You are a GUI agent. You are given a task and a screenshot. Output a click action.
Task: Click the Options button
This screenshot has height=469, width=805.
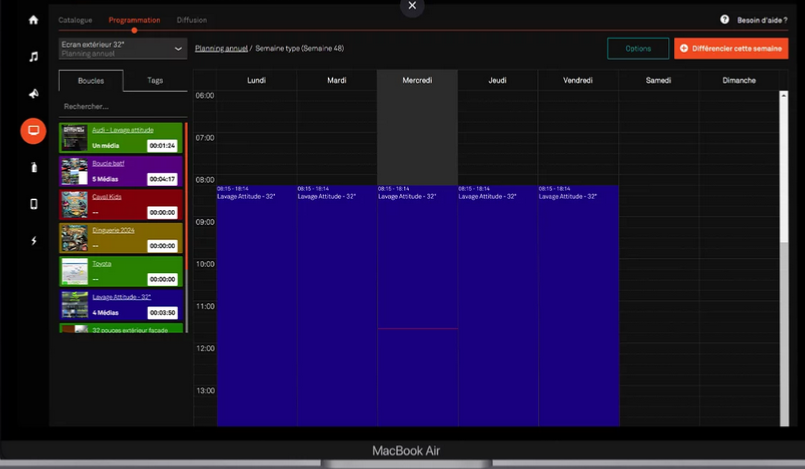pos(638,48)
